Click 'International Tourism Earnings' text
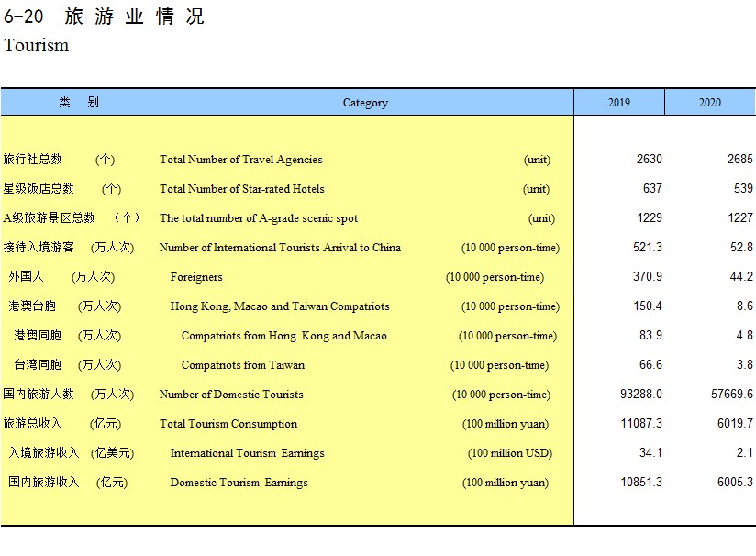The height and width of the screenshot is (556, 756). pos(248,453)
